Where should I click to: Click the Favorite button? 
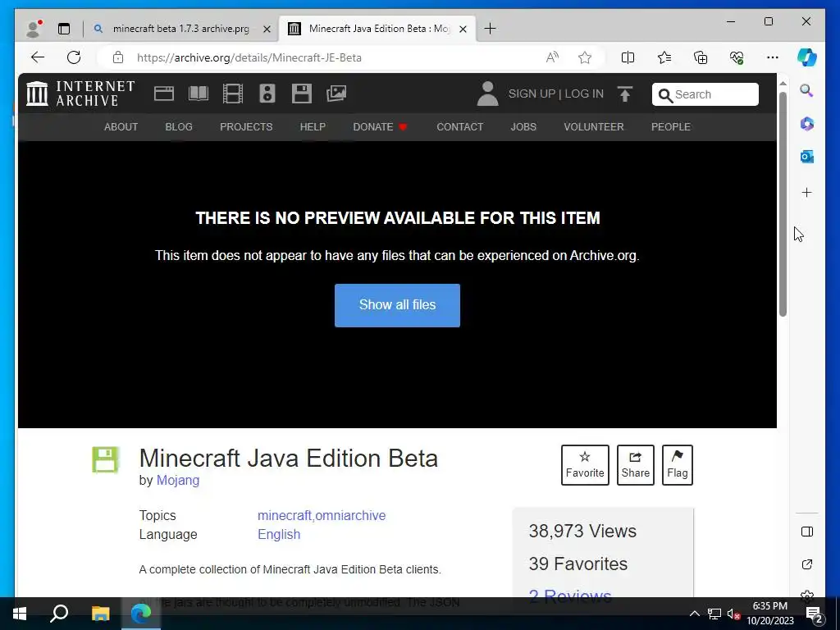click(585, 465)
